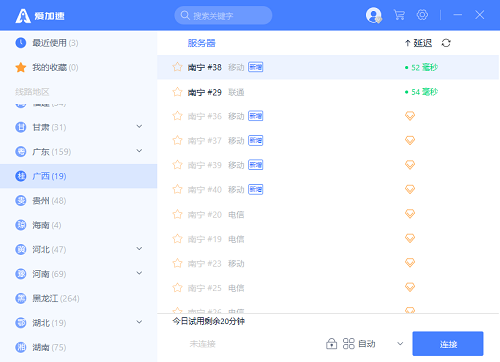The height and width of the screenshot is (362, 500).
Task: Click the 最近使用 clock icon
Action: [21, 43]
